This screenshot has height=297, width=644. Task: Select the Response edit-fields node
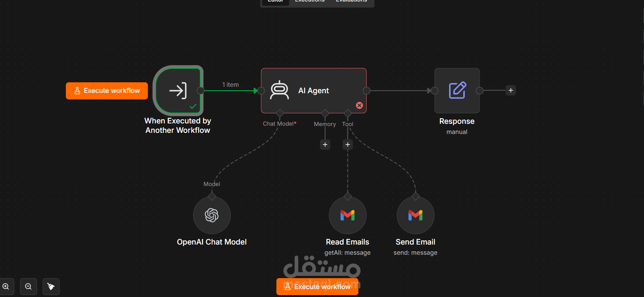pyautogui.click(x=457, y=91)
